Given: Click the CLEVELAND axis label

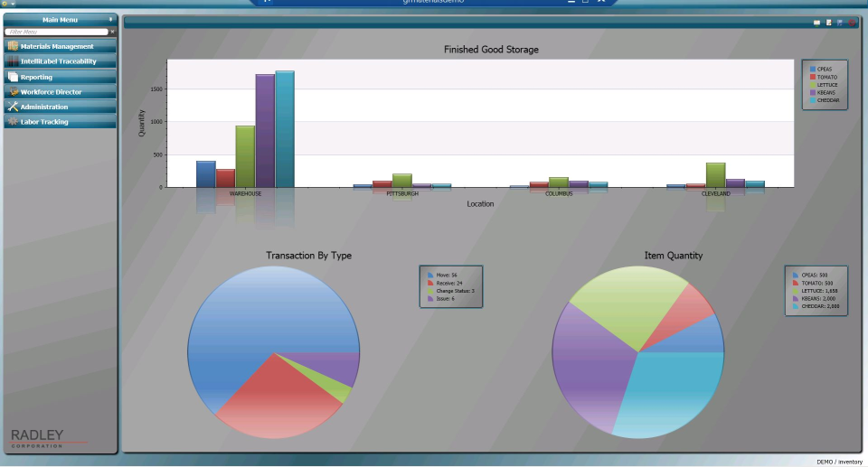Looking at the screenshot, I should (x=716, y=193).
